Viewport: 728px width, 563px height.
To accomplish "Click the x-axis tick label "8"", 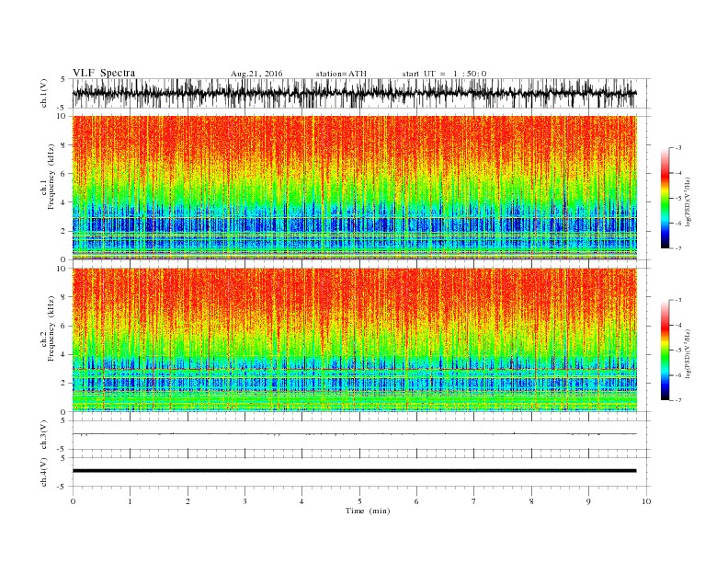I will click(531, 501).
